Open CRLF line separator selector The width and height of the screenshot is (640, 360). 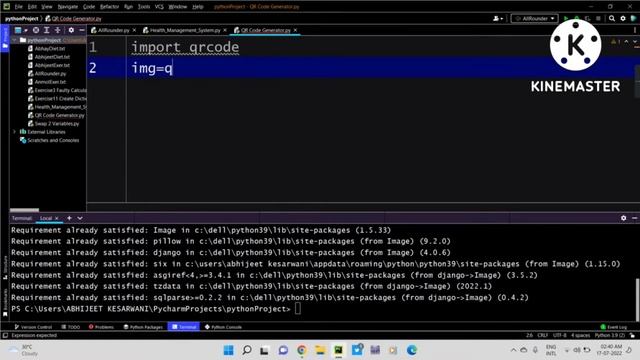click(x=542, y=335)
